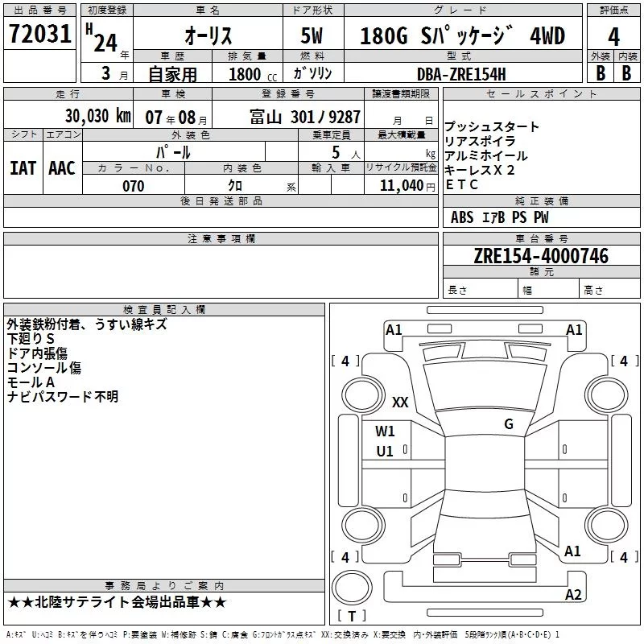Select the car name オーリス
Screen dimensions: 644x644
[x=208, y=35]
